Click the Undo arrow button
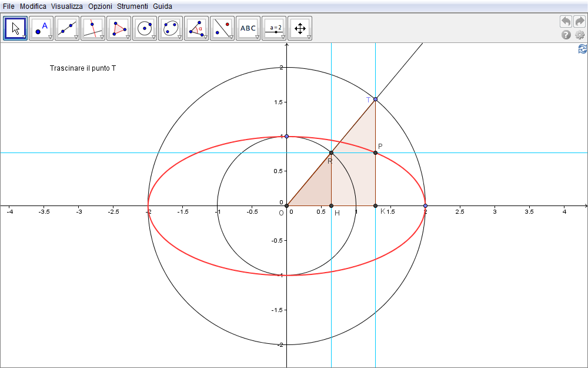588x368 pixels. (x=566, y=21)
